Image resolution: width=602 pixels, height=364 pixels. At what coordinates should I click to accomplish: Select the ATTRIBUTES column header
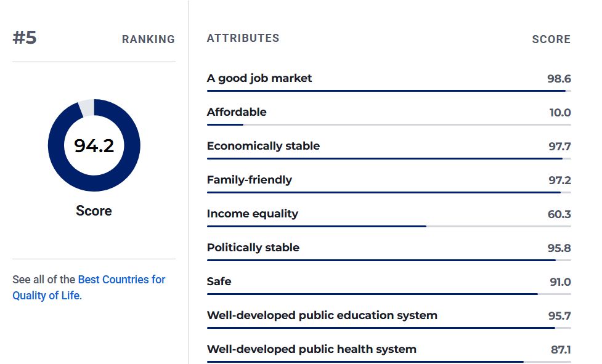tap(243, 38)
